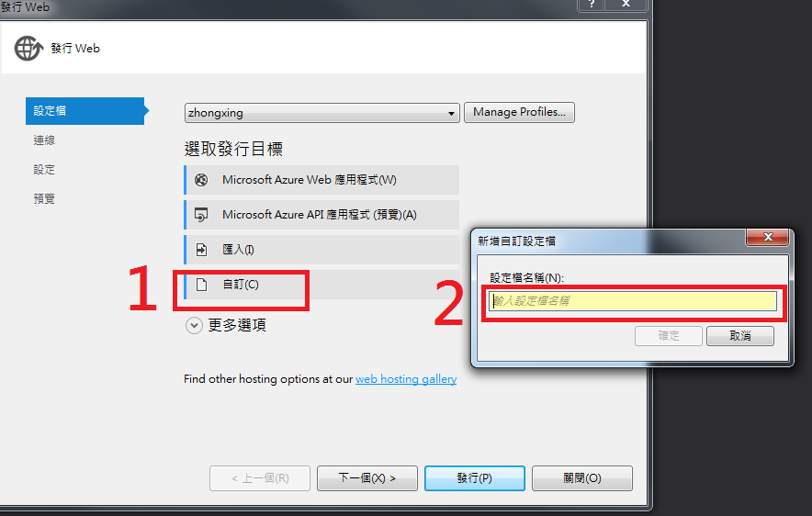Open the web hosting gallery link
This screenshot has height=516, width=812.
pyautogui.click(x=406, y=379)
